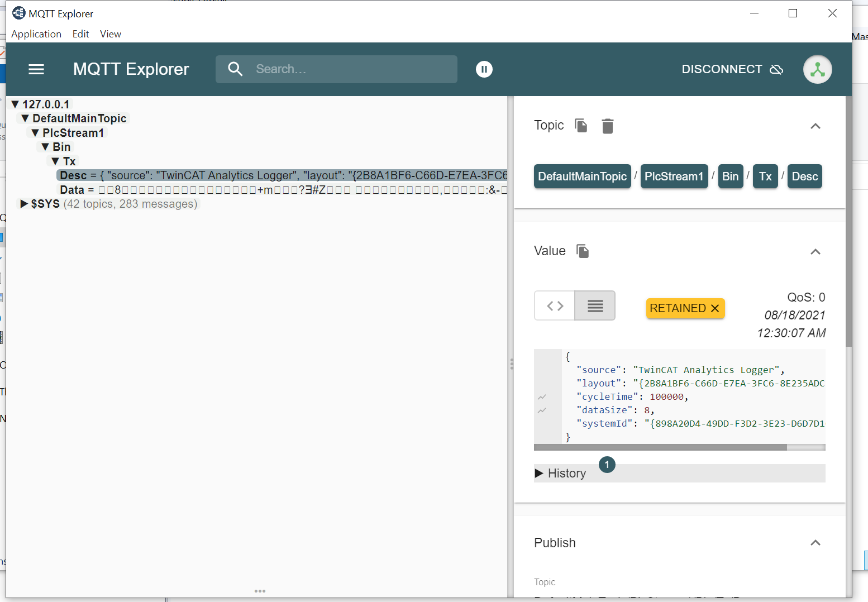Show chart for dataSize value
The width and height of the screenshot is (868, 602).
(x=542, y=410)
